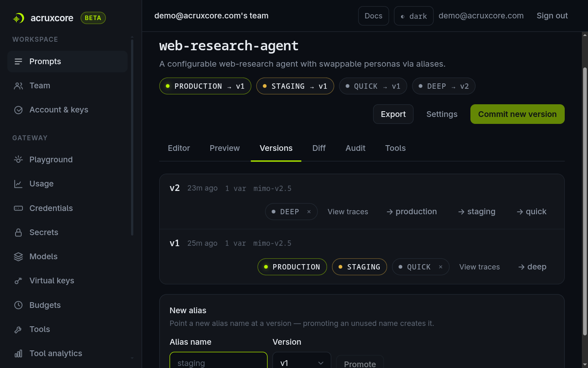Image resolution: width=588 pixels, height=368 pixels.
Task: Open the Diff tab
Action: [x=319, y=148]
